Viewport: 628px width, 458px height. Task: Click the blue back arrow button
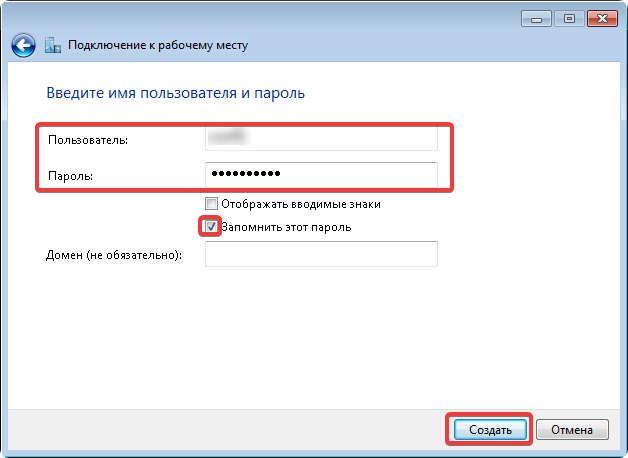pyautogui.click(x=23, y=45)
